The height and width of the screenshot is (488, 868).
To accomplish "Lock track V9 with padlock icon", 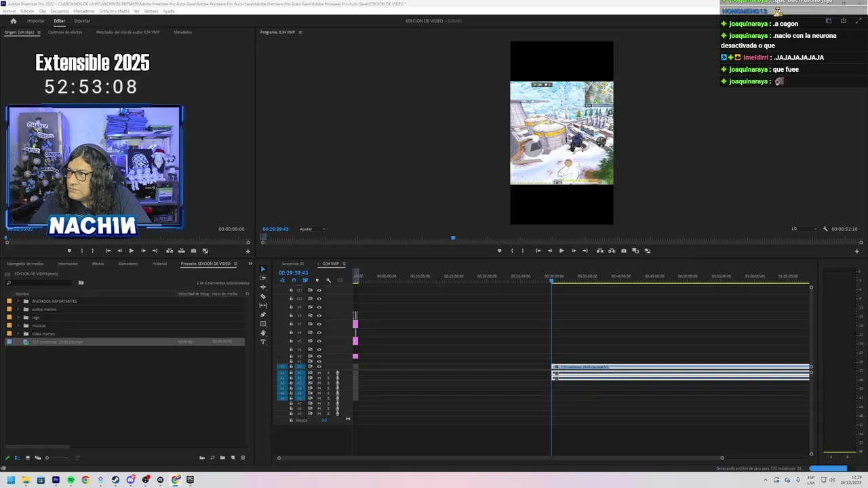I will (291, 307).
